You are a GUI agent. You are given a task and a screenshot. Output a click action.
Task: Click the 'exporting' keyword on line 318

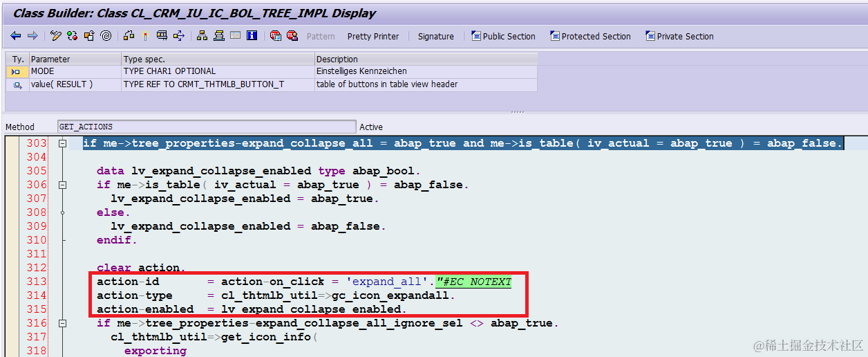[x=155, y=351]
